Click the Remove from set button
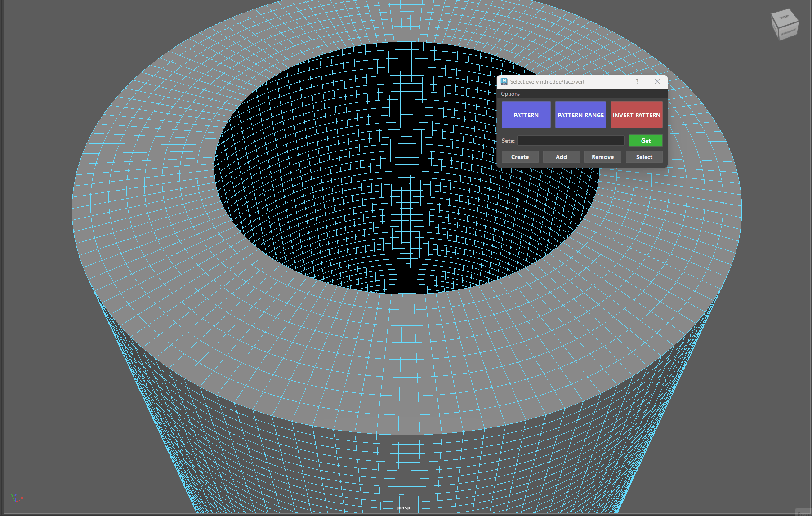 pyautogui.click(x=602, y=157)
